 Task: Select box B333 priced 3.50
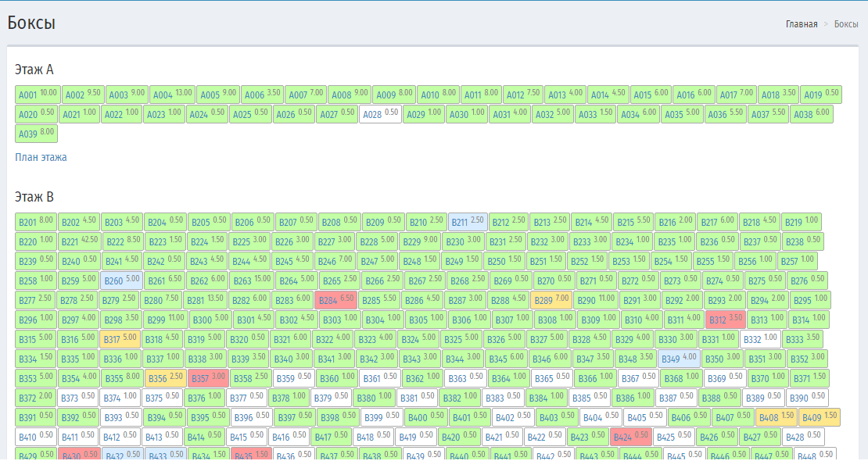coord(802,338)
